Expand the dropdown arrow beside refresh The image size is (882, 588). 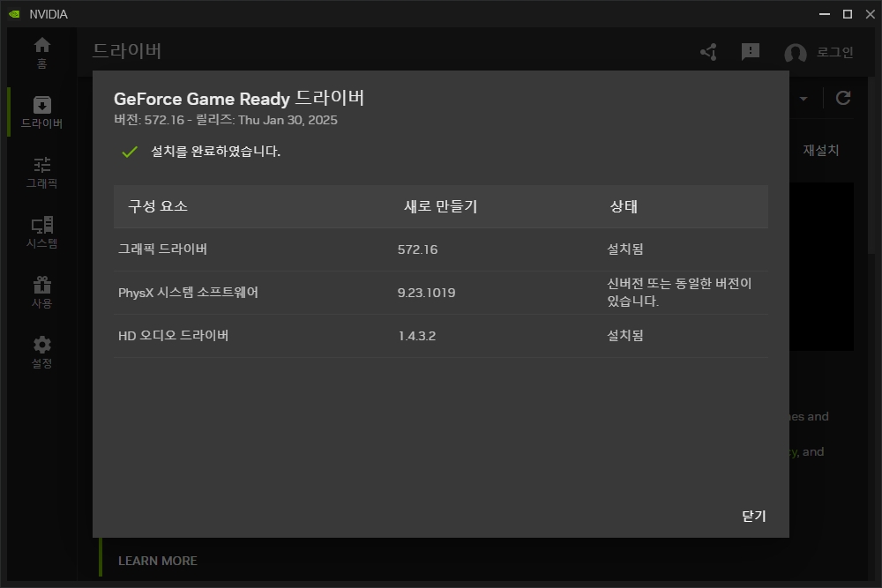804,99
